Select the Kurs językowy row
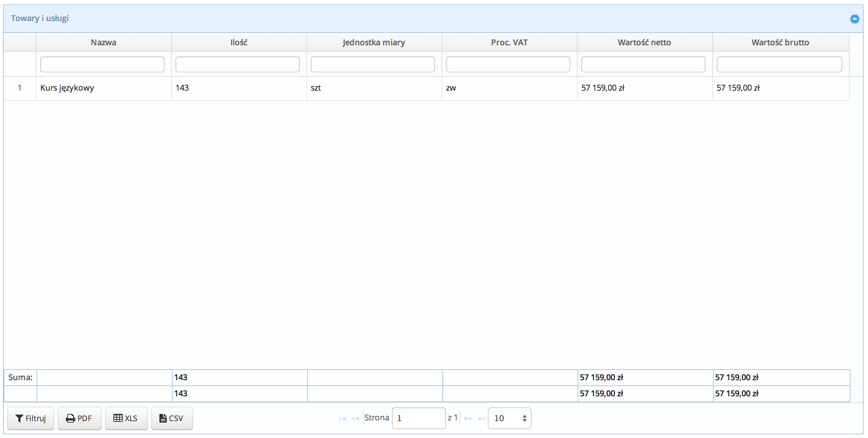This screenshot has width=868, height=438. 67,88
